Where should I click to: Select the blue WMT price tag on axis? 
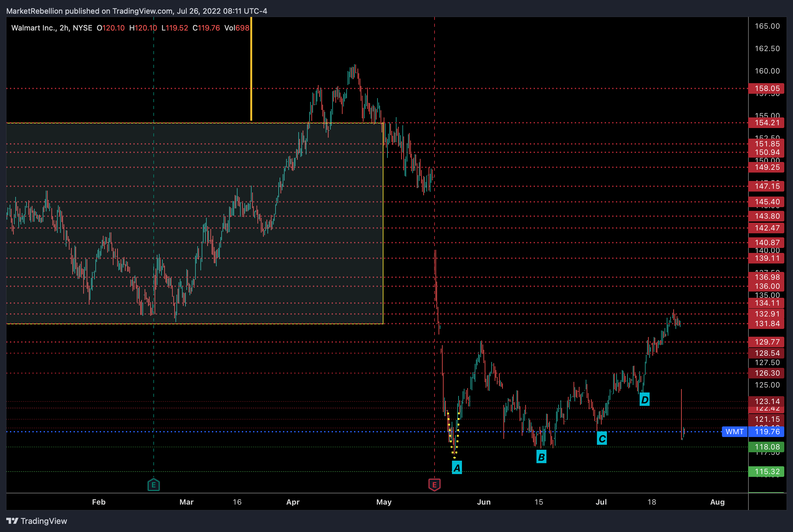(x=734, y=432)
